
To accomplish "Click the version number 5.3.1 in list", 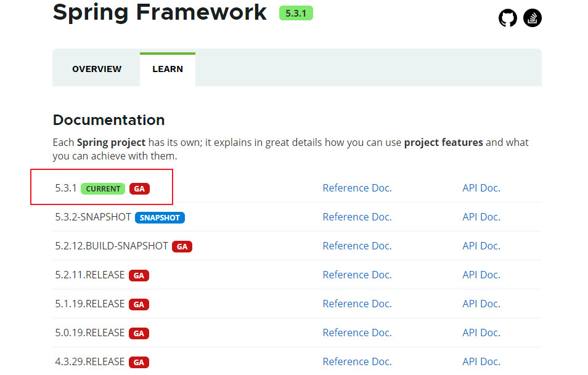I will pyautogui.click(x=66, y=188).
